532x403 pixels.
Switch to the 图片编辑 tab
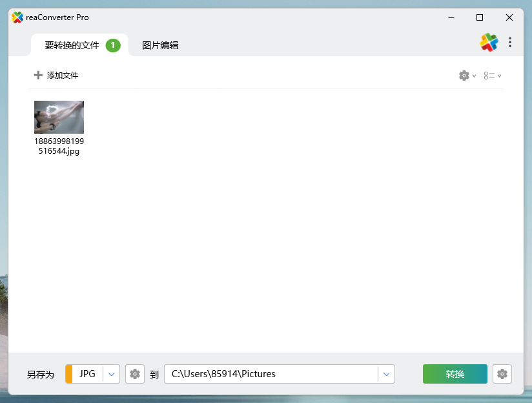click(160, 45)
